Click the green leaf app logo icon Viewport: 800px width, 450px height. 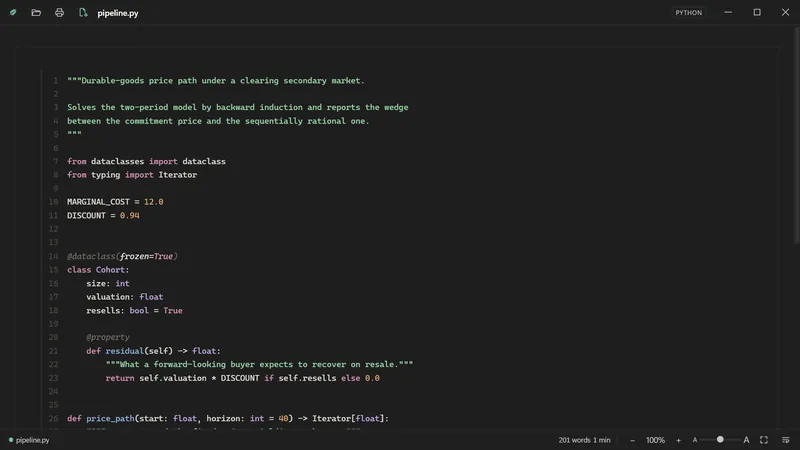13,12
